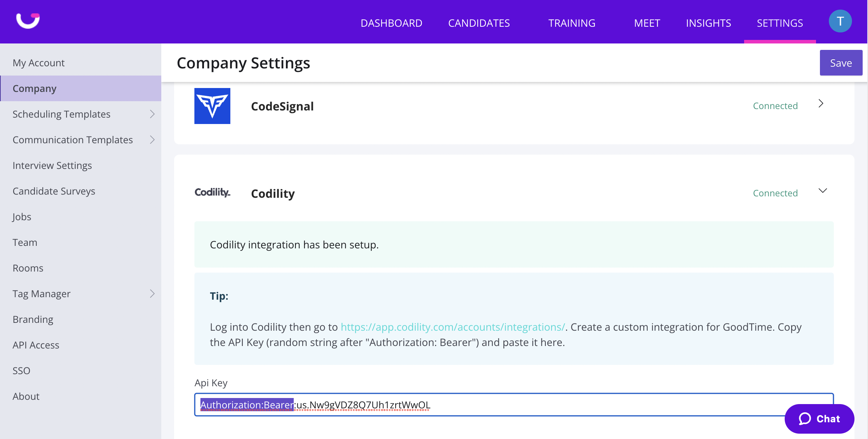Viewport: 868px width, 439px height.
Task: Expand Scheduling Templates submenu arrow
Action: [x=152, y=114]
